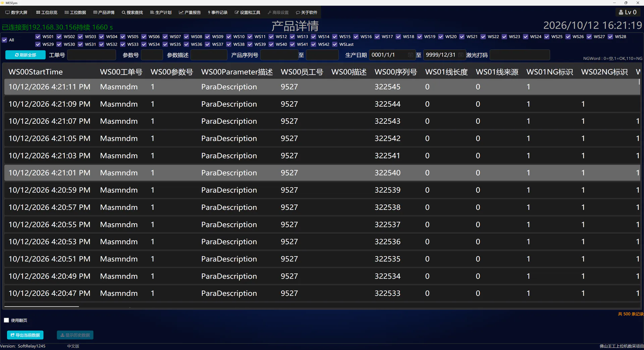The image size is (644, 350).
Task: Click the 显示历史数据 button
Action: (75, 335)
